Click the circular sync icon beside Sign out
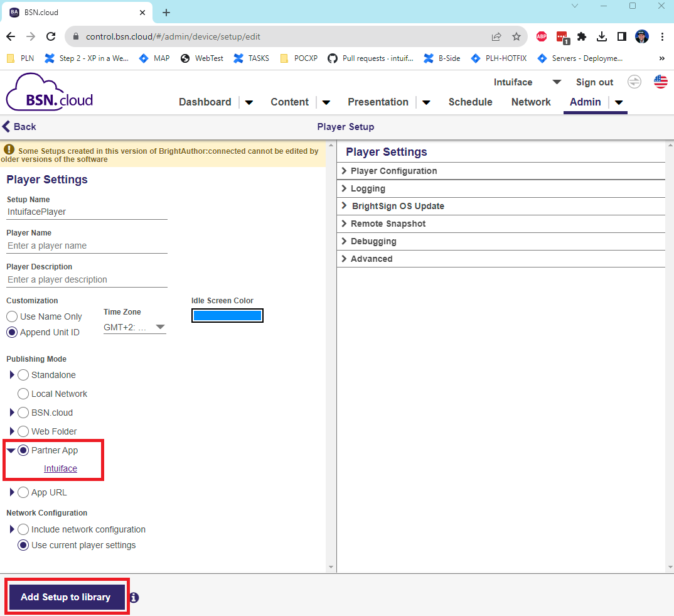The height and width of the screenshot is (616, 674). coord(634,82)
